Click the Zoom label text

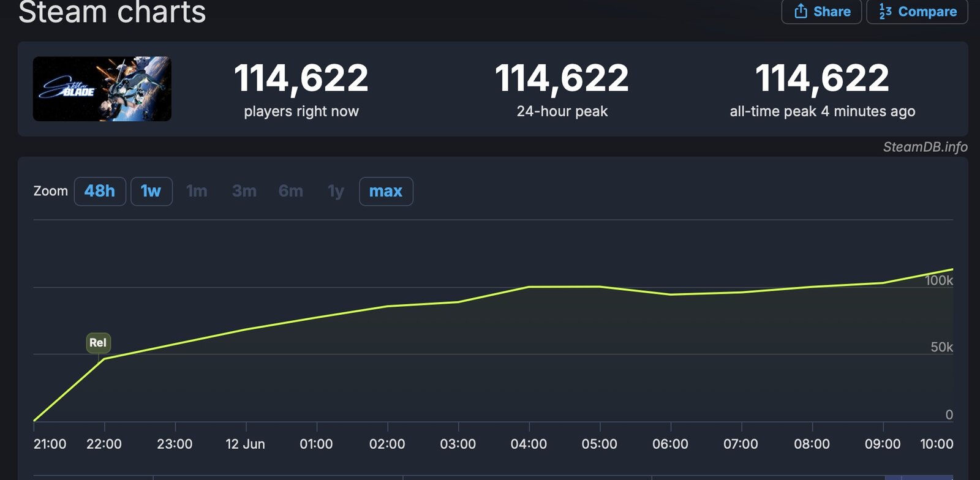coord(51,191)
